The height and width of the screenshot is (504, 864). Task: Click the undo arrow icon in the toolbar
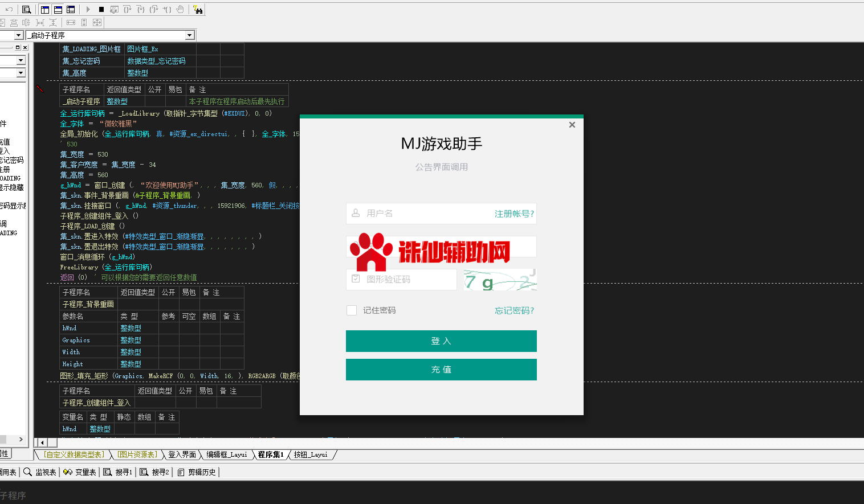(9, 10)
